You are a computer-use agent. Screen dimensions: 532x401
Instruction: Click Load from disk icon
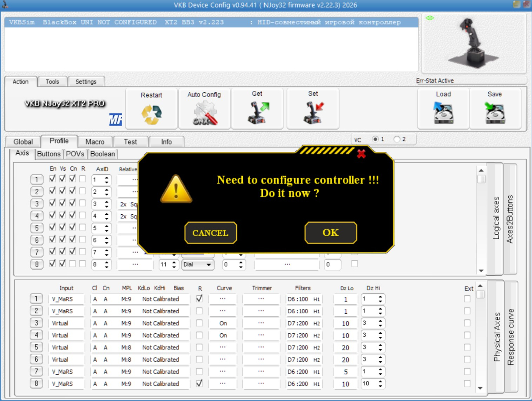pyautogui.click(x=443, y=113)
